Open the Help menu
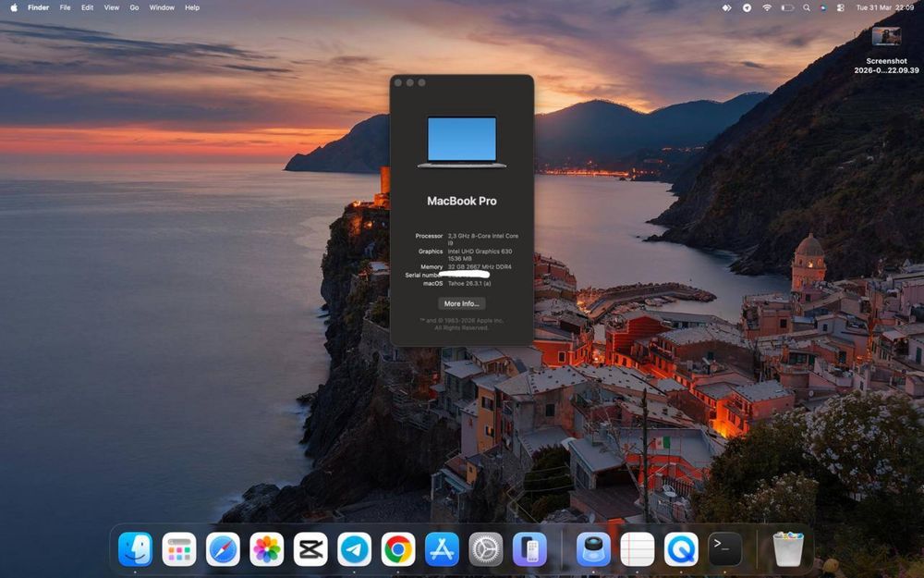Screen dimensions: 924x578 192,7
